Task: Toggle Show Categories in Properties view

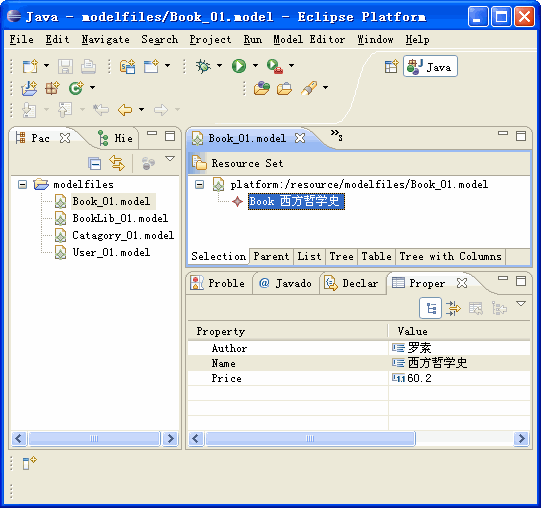Action: click(431, 308)
